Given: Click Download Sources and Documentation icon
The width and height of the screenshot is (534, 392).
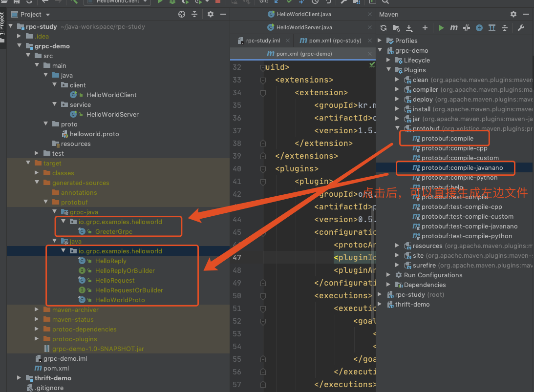Looking at the screenshot, I should [409, 28].
